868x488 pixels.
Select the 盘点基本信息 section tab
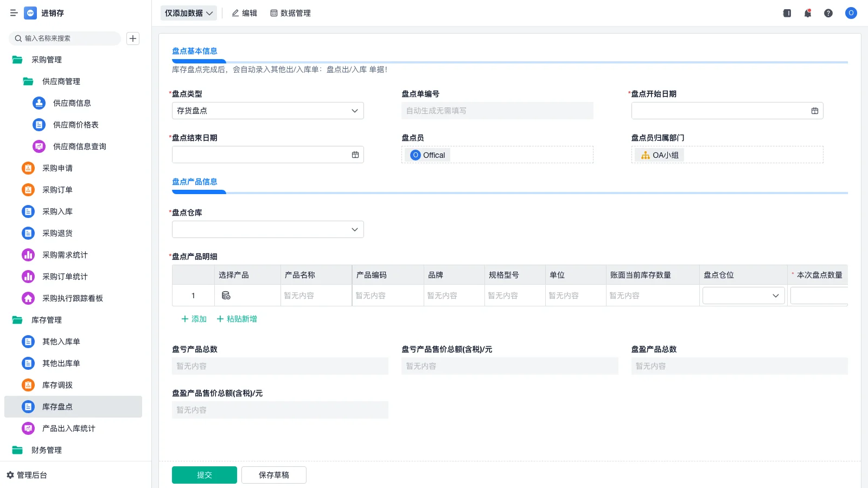[x=195, y=51]
